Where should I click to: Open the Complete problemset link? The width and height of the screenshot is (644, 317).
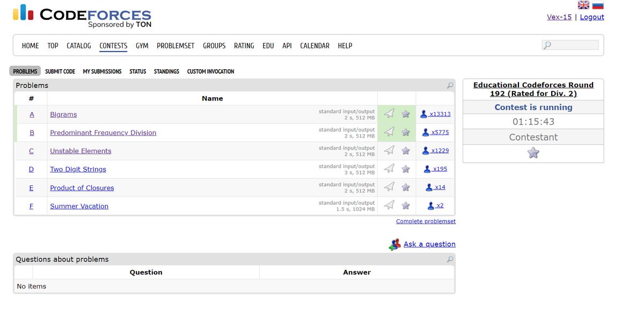(x=426, y=221)
